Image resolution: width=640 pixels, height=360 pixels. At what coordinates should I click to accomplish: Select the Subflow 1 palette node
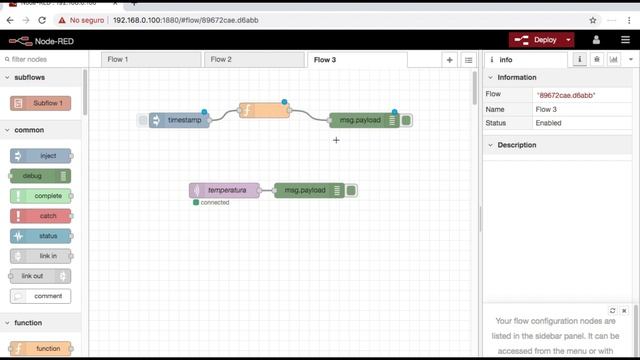point(40,103)
